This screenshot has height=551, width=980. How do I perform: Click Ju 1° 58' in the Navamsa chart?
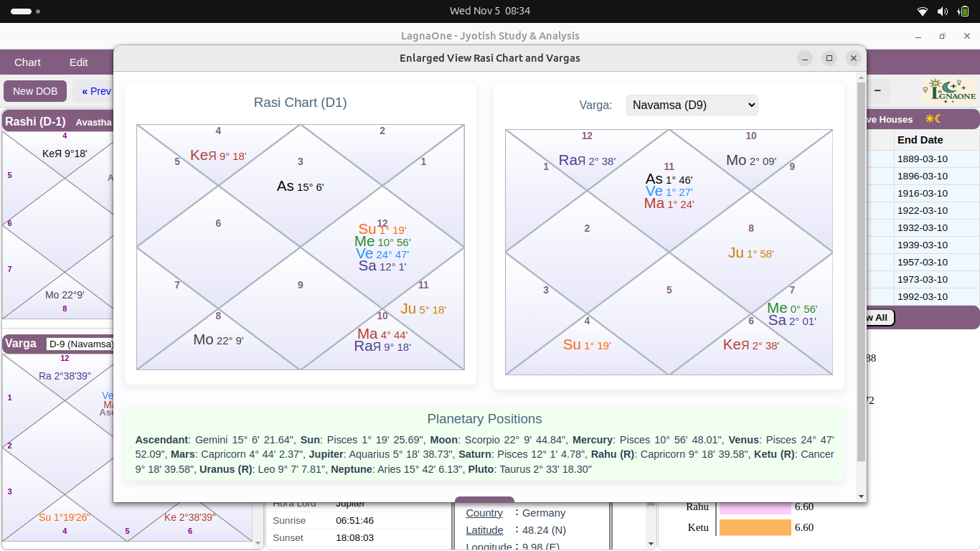pyautogui.click(x=751, y=253)
